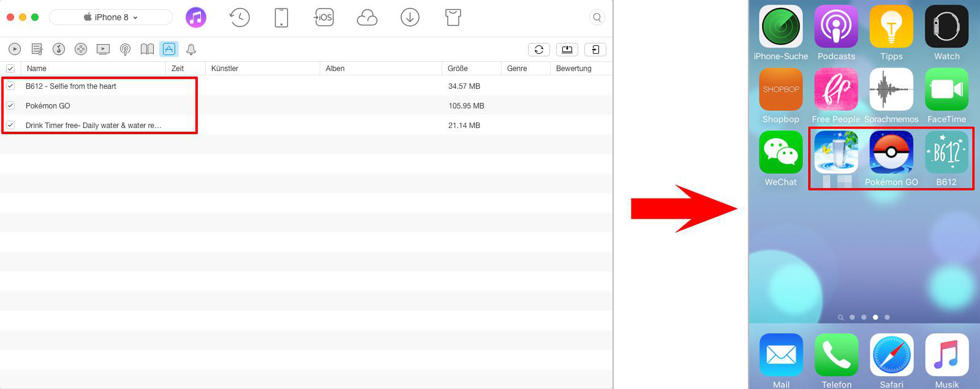Sort by the Genre column header
Viewport: 980px width, 389px height.
click(526, 69)
